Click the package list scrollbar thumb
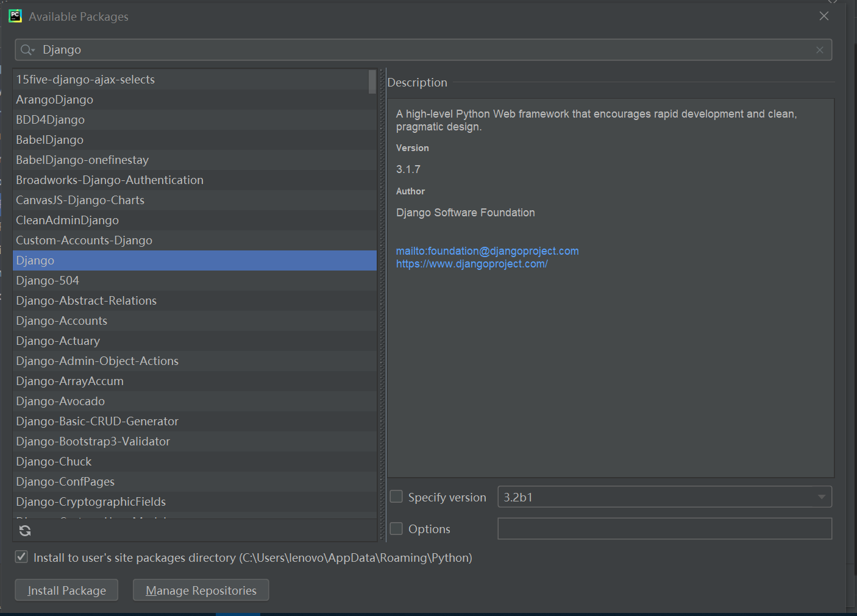 point(372,82)
